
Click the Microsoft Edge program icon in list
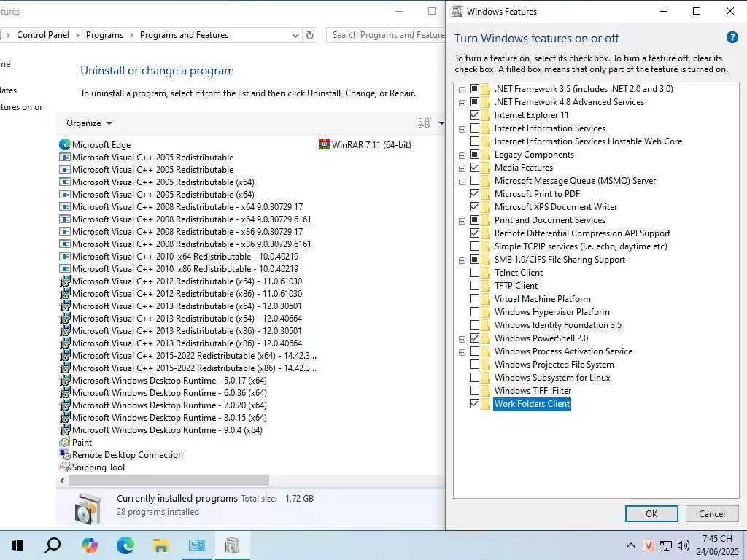(x=65, y=145)
